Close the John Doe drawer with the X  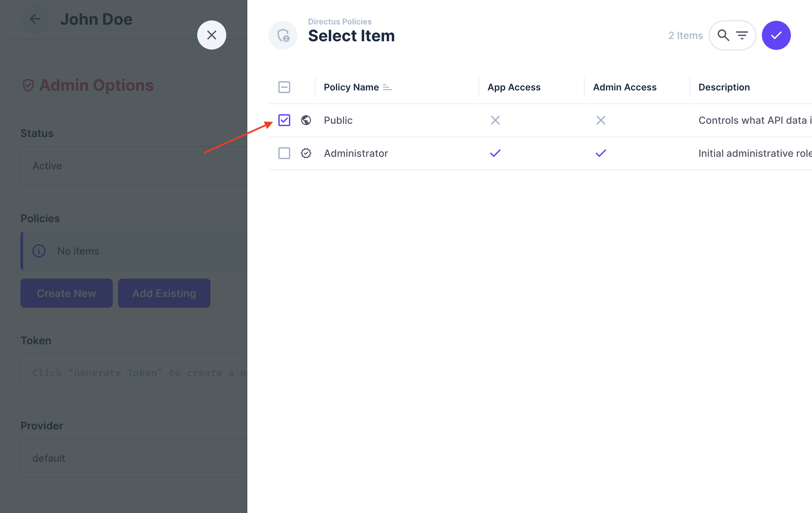click(x=212, y=35)
